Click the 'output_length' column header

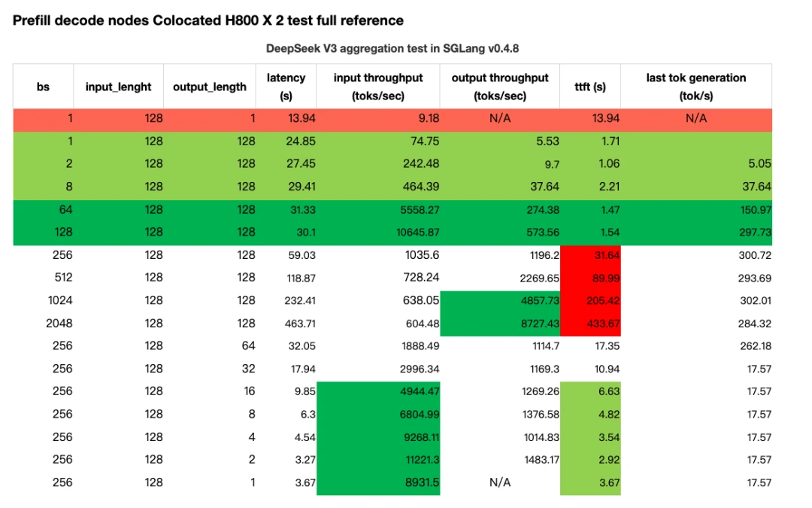210,87
